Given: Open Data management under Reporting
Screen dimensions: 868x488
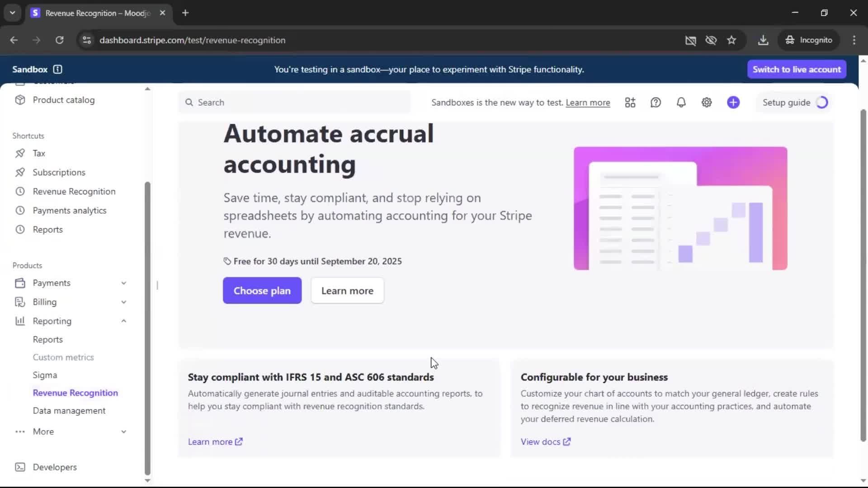Looking at the screenshot, I should pyautogui.click(x=69, y=411).
